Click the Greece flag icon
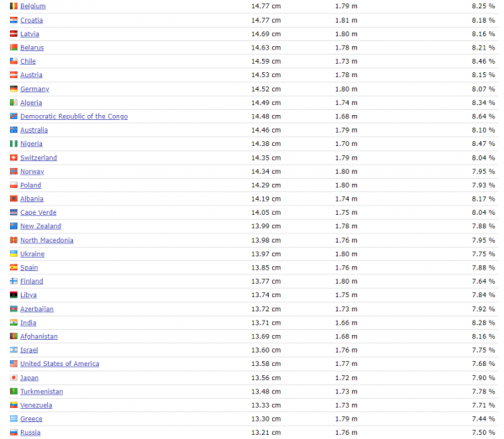This screenshot has width=504, height=439. (x=13, y=419)
